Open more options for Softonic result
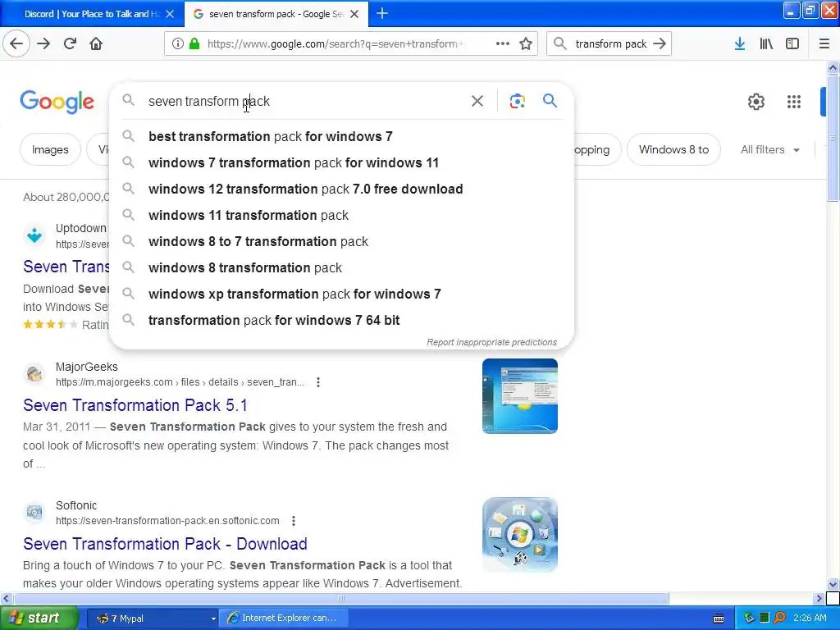Viewport: 840px width, 630px height. point(294,521)
